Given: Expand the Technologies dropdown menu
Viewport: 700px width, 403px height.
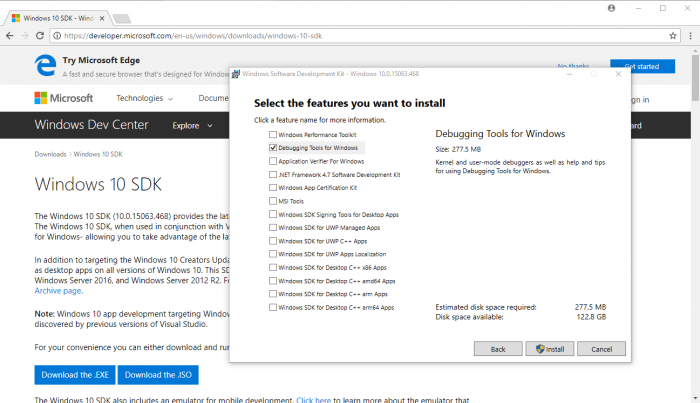Looking at the screenshot, I should pyautogui.click(x=145, y=98).
